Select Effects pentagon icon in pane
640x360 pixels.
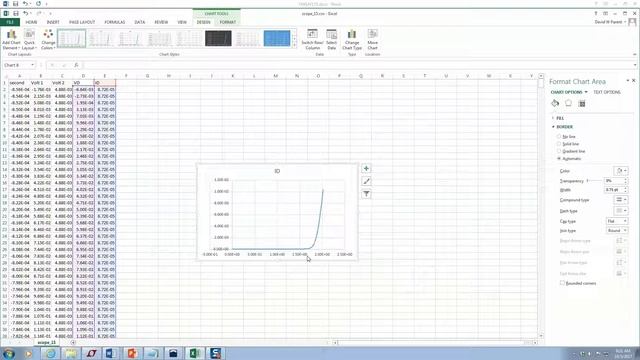coord(568,103)
